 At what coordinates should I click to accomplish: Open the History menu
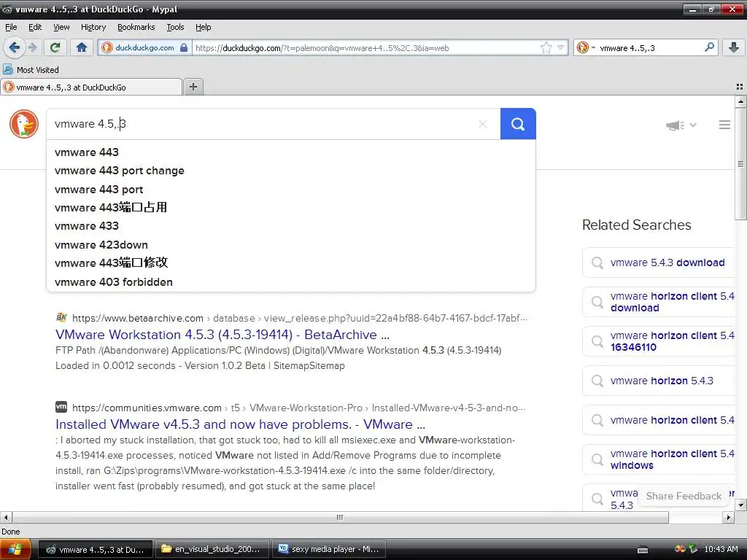(x=93, y=27)
